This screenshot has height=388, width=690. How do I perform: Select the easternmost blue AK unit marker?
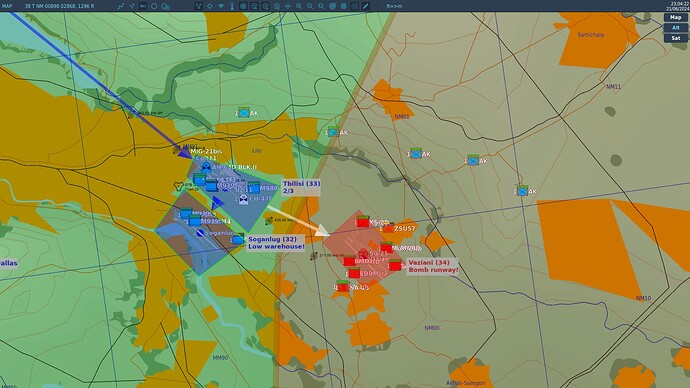[522, 191]
